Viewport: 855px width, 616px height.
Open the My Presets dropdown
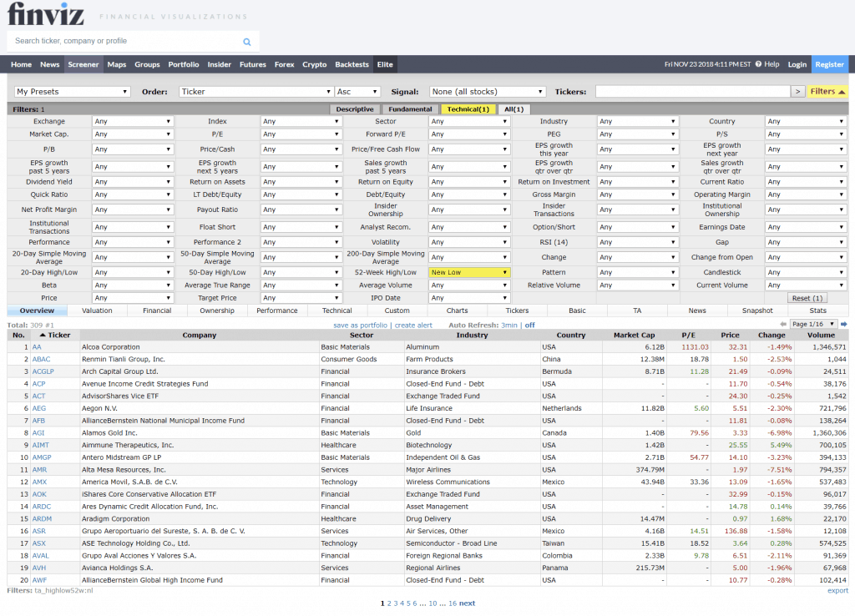72,92
